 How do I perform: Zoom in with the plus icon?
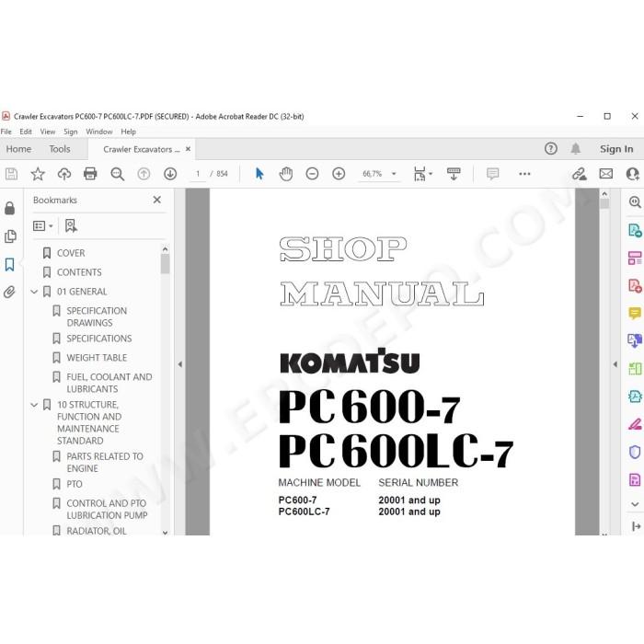(x=339, y=174)
